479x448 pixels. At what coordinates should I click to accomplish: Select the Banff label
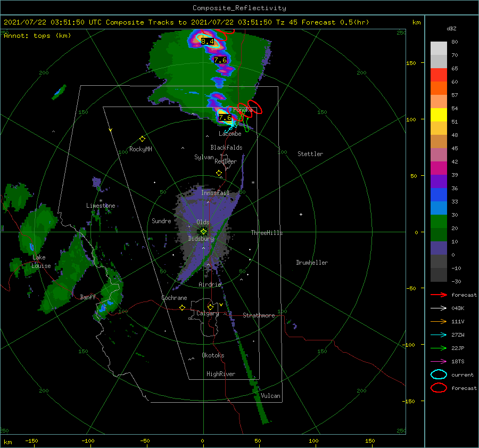pos(88,297)
